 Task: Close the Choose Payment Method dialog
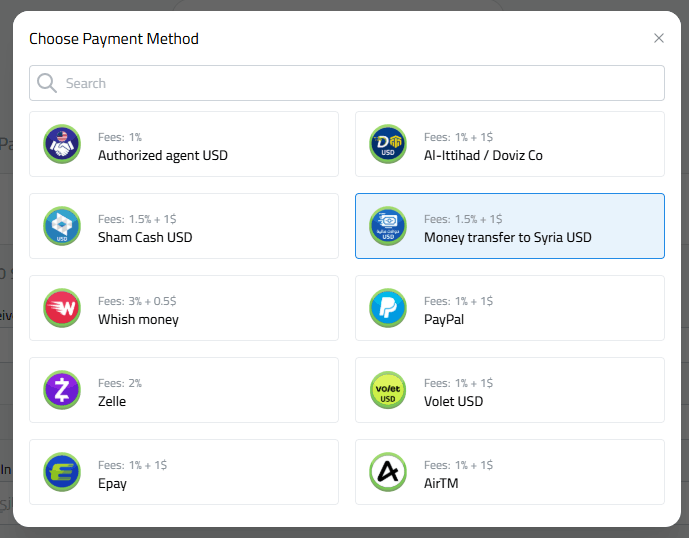click(659, 38)
